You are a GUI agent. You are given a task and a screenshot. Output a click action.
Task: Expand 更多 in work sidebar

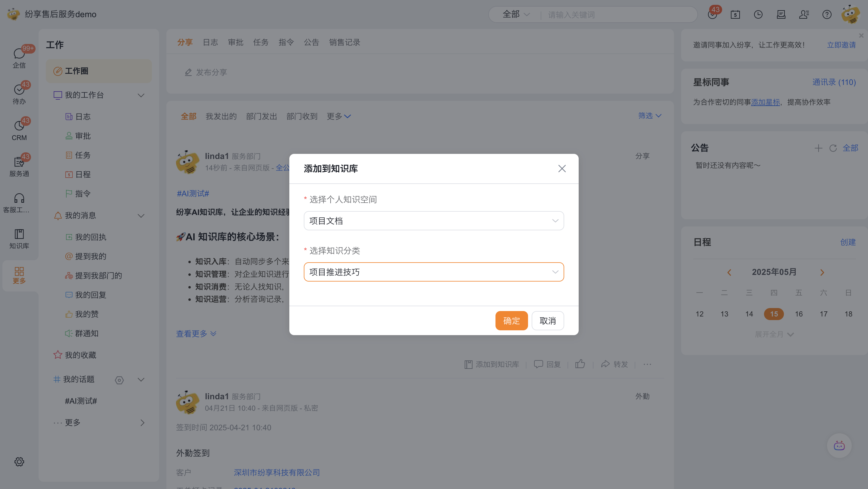(x=99, y=422)
